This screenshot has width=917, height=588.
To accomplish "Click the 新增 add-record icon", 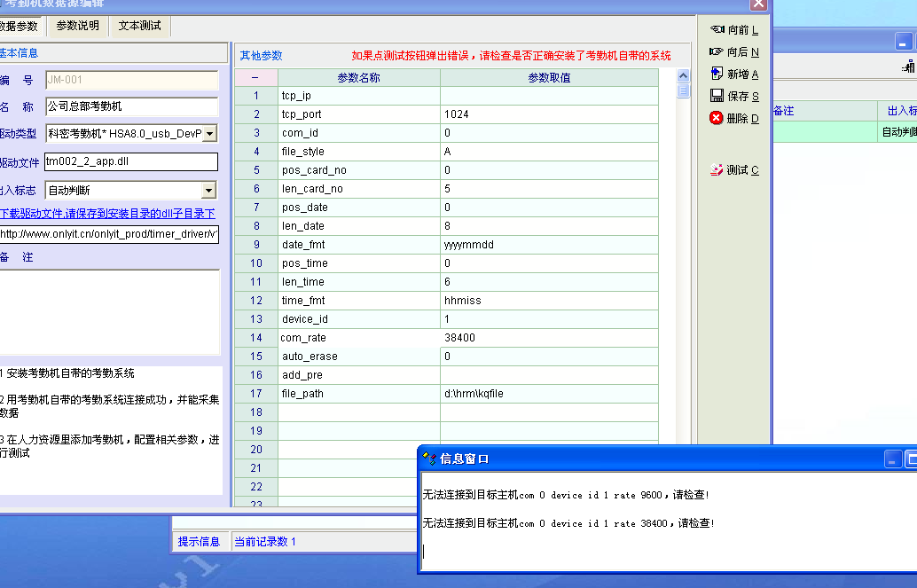I will 717,74.
